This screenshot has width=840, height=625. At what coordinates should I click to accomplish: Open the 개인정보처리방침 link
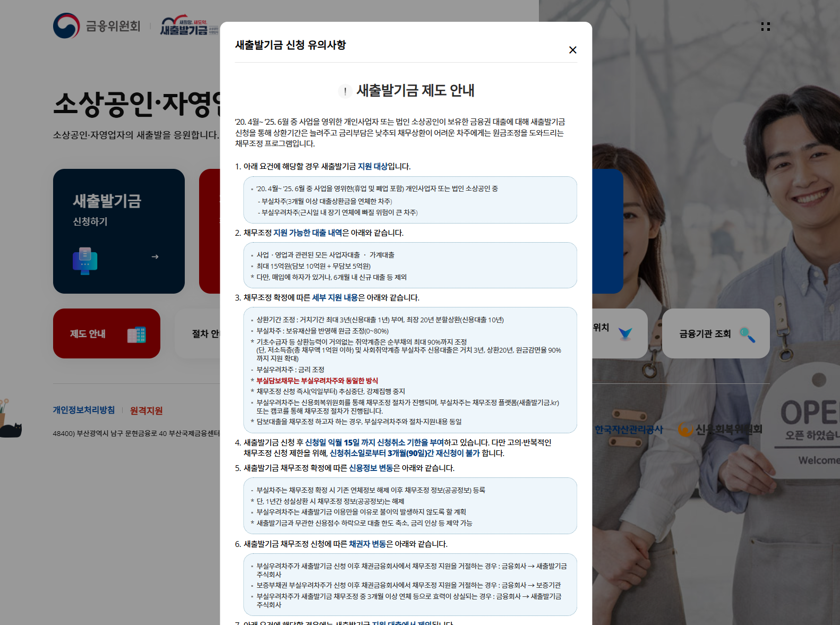pyautogui.click(x=84, y=410)
